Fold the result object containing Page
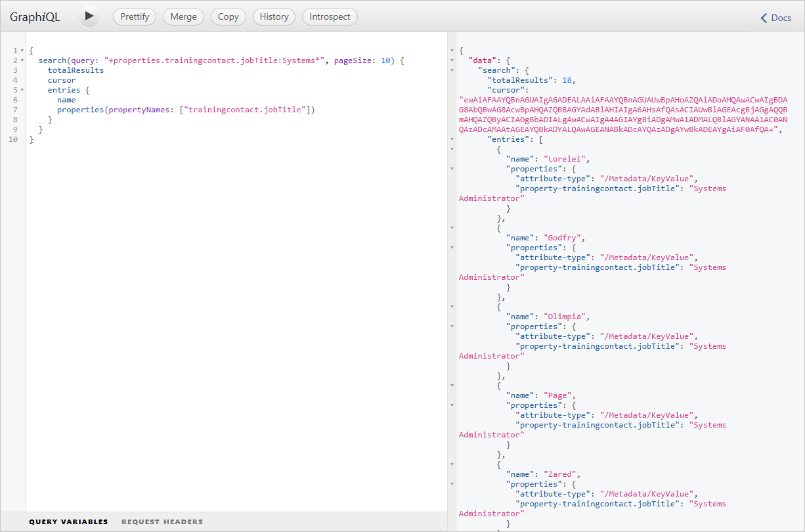Image resolution: width=805 pixels, height=532 pixels. point(452,386)
